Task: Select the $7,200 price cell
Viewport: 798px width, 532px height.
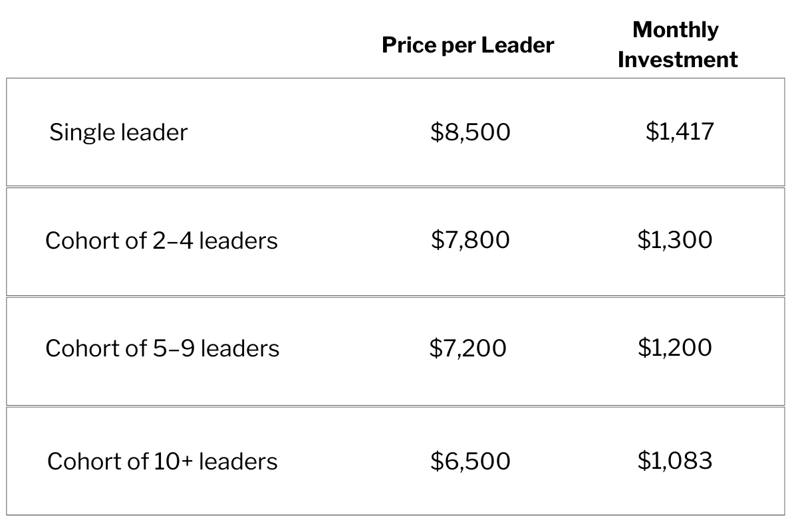Action: 467,348
